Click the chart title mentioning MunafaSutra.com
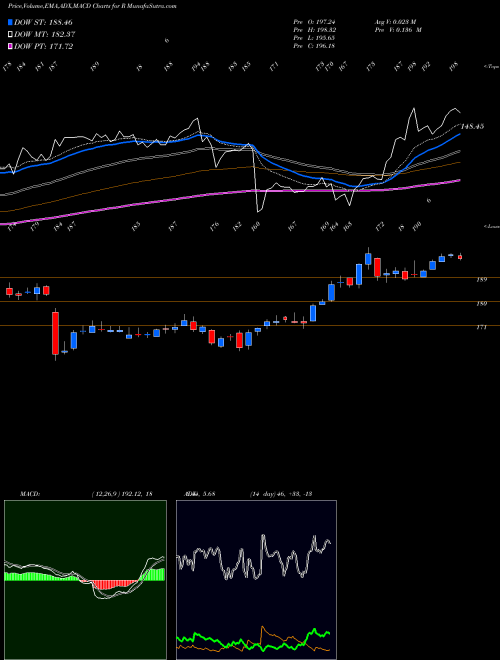This screenshot has height=660, width=500. (92, 6)
